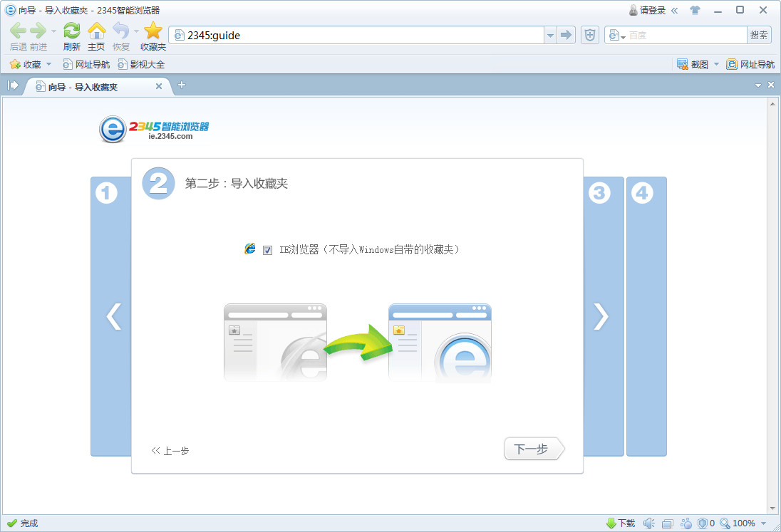Viewport: 781px width, 532px height.
Task: Expand the back/forward history dropdown arrow
Action: [x=53, y=31]
